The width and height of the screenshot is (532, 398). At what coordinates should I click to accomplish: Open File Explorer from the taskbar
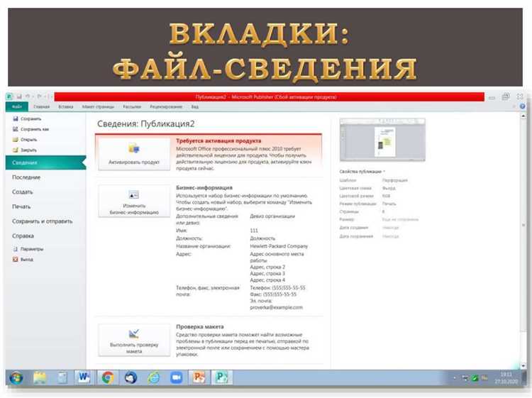pos(40,377)
